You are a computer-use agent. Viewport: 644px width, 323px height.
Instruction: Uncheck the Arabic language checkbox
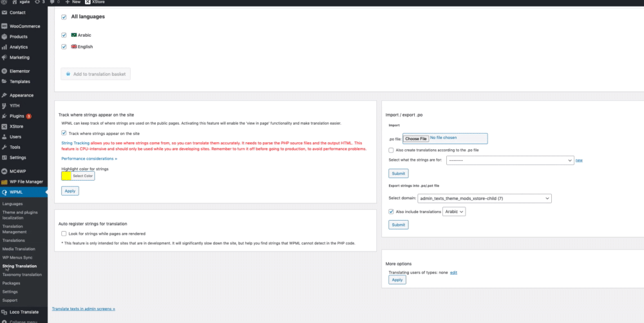[x=64, y=35]
